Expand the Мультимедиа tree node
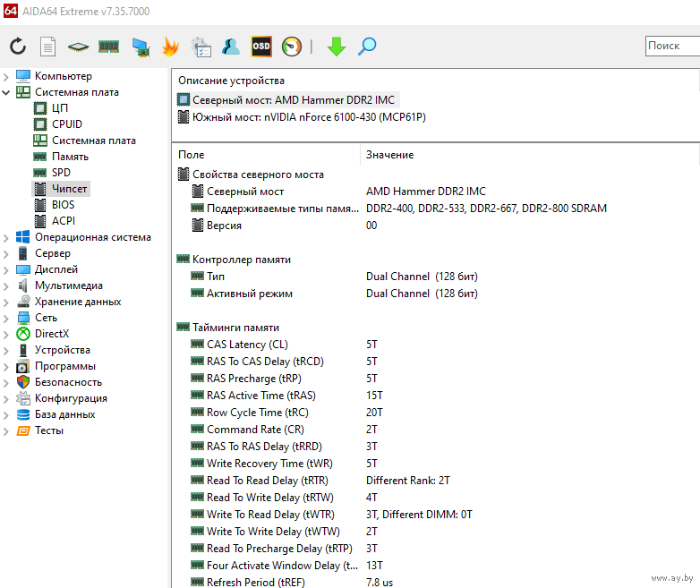This screenshot has height=588, width=700. (5, 286)
